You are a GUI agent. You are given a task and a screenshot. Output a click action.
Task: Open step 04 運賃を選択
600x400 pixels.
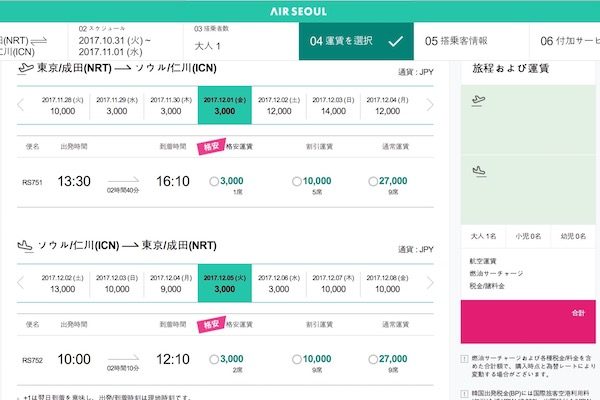(356, 41)
